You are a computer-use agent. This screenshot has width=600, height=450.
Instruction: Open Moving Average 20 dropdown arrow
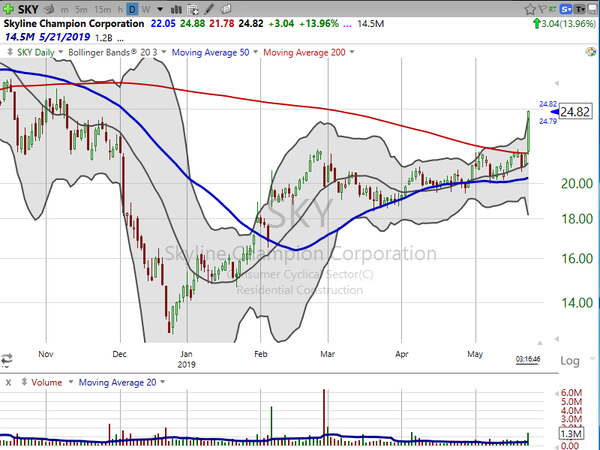pyautogui.click(x=163, y=382)
